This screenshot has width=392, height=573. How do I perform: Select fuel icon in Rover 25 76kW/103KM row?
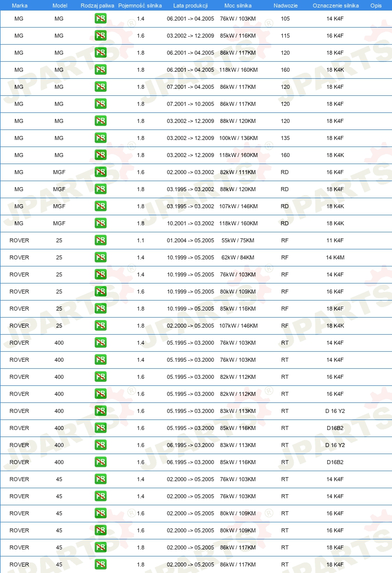pos(100,274)
